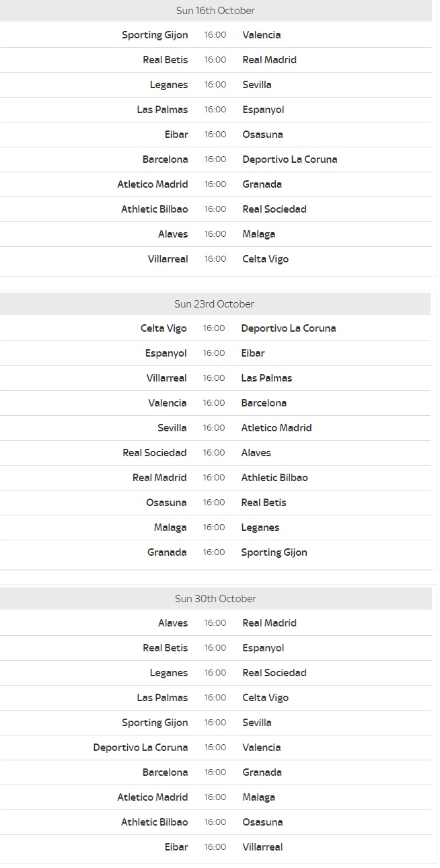Select Celta Vigo hosting Deportivo La Coruna
This screenshot has width=440, height=868.
pos(163,328)
